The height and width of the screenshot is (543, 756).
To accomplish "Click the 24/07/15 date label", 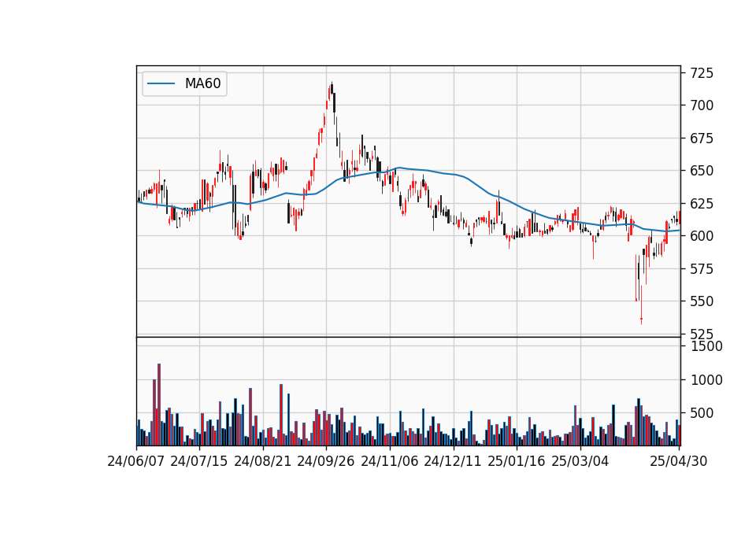I will [x=198, y=461].
